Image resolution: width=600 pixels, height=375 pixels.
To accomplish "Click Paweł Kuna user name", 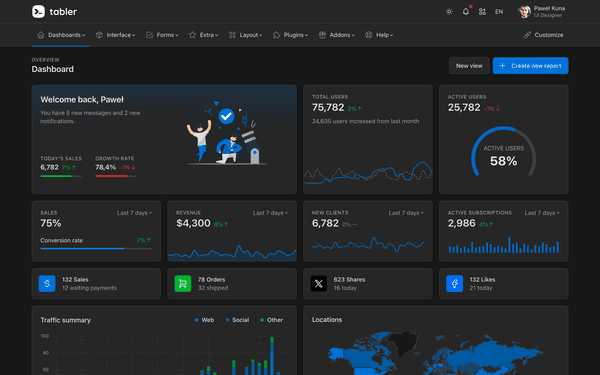I will (x=549, y=8).
